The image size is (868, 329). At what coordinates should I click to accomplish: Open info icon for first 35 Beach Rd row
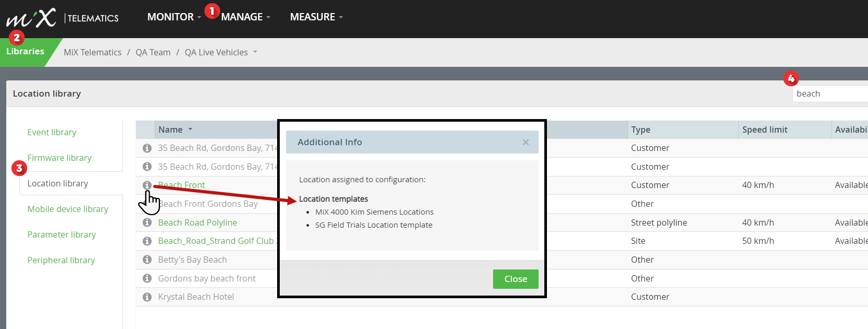pos(147,148)
